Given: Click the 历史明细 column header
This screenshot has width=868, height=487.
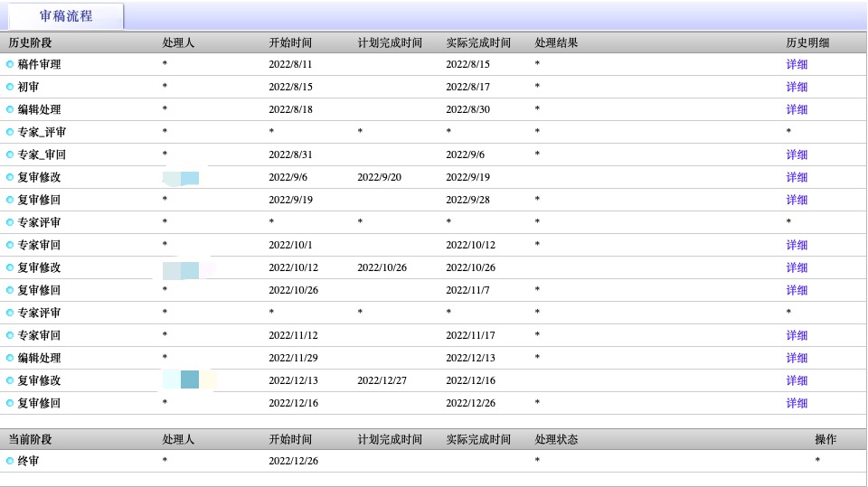Looking at the screenshot, I should pos(807,42).
